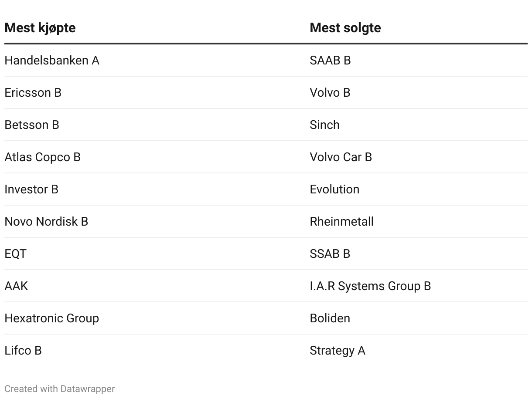
Task: Select Volvo Car B cell
Action: click(x=341, y=157)
